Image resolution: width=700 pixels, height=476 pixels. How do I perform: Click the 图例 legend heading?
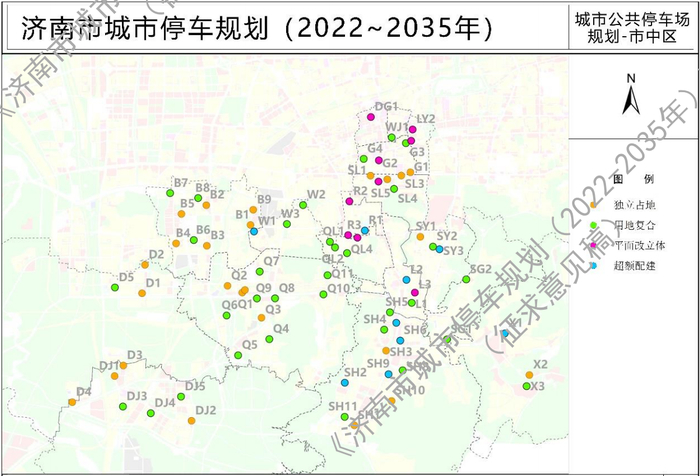pyautogui.click(x=633, y=179)
